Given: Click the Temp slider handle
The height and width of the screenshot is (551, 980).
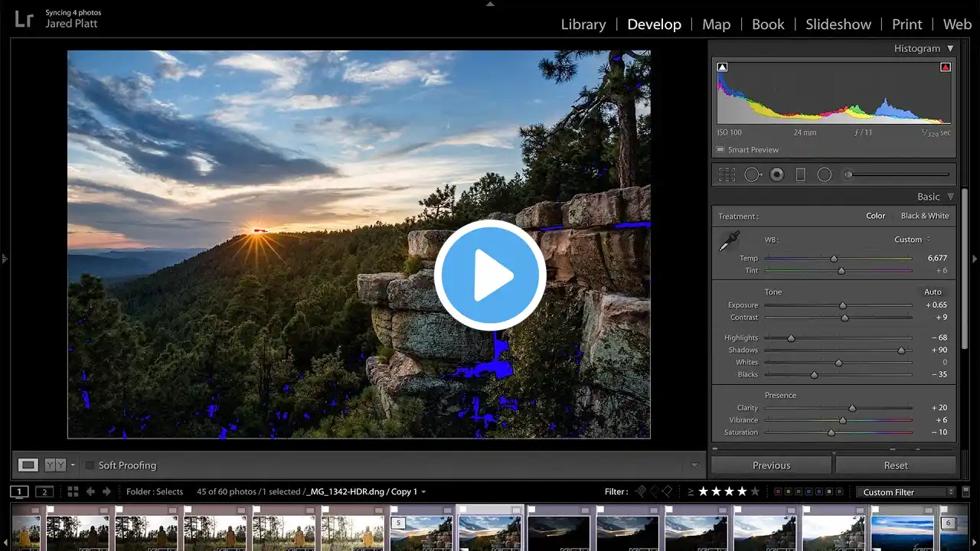Looking at the screenshot, I should (x=834, y=259).
